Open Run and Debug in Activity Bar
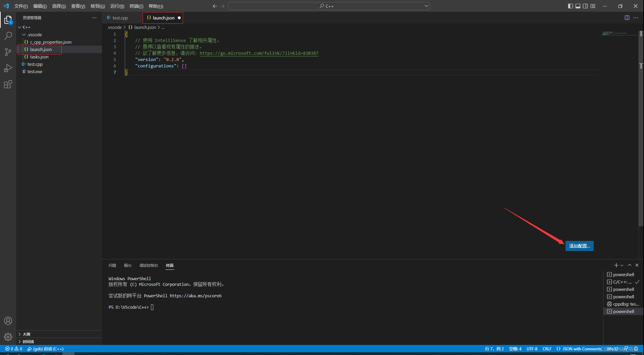Image resolution: width=644 pixels, height=355 pixels. pyautogui.click(x=8, y=68)
